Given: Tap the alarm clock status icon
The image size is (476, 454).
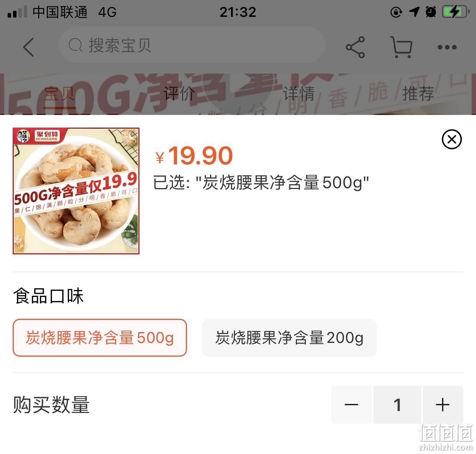Looking at the screenshot, I should click(431, 12).
